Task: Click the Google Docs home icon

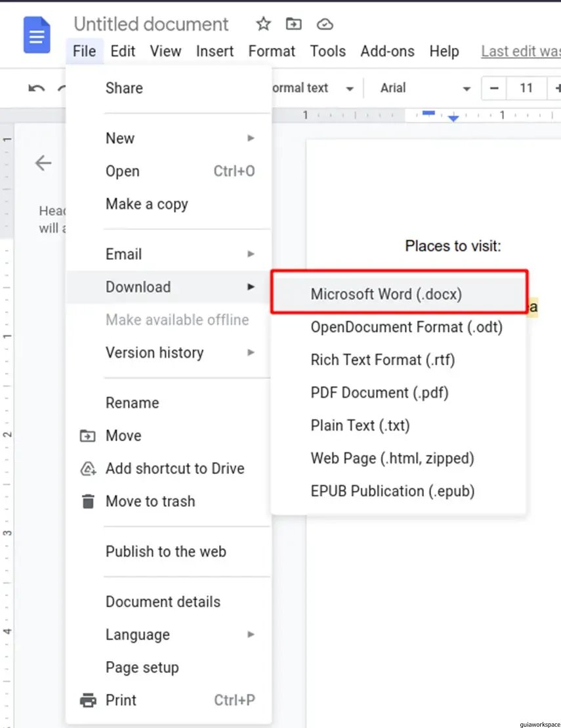Action: [37, 35]
